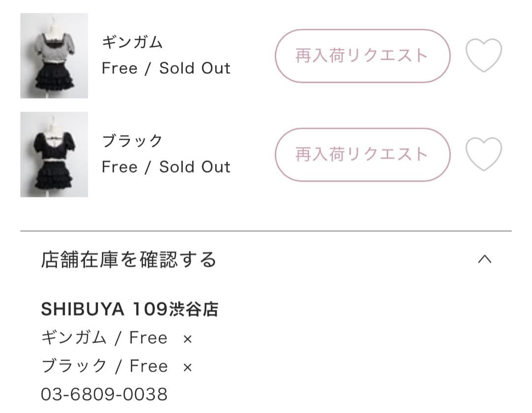Click the Sold Out status of the ギンガム variant
532x413 pixels.
pos(195,68)
